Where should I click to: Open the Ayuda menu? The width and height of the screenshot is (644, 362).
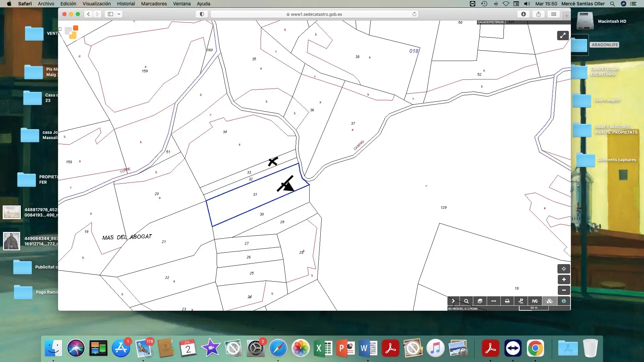(x=203, y=4)
